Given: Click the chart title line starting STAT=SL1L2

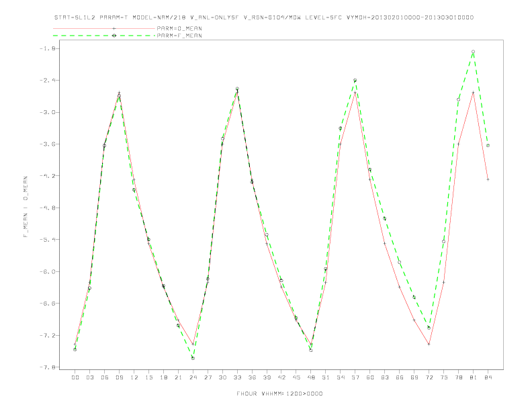Looking at the screenshot, I should 264,17.
